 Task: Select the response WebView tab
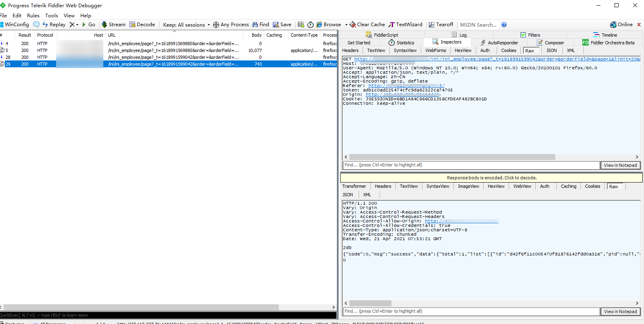522,187
